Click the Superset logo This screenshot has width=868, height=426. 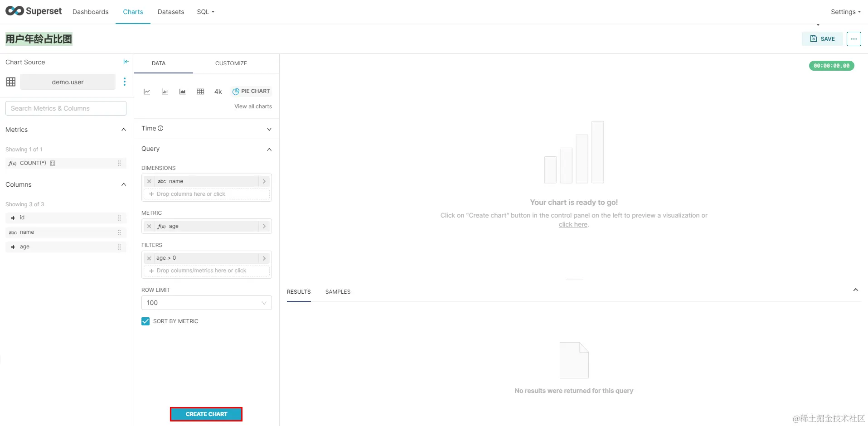(x=34, y=11)
